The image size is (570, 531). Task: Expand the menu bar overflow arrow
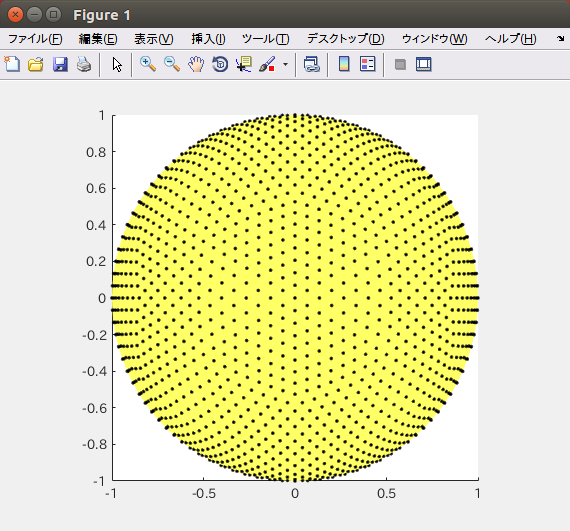pyautogui.click(x=560, y=38)
